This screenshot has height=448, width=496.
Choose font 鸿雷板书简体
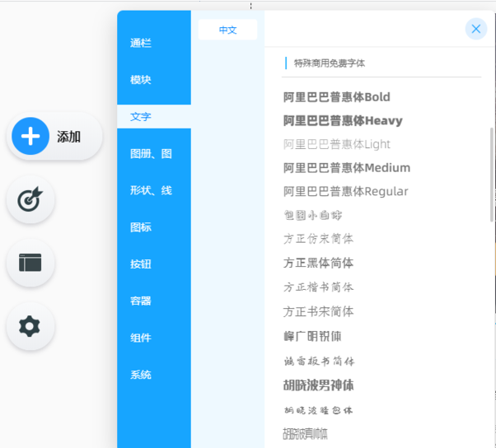[x=319, y=361]
